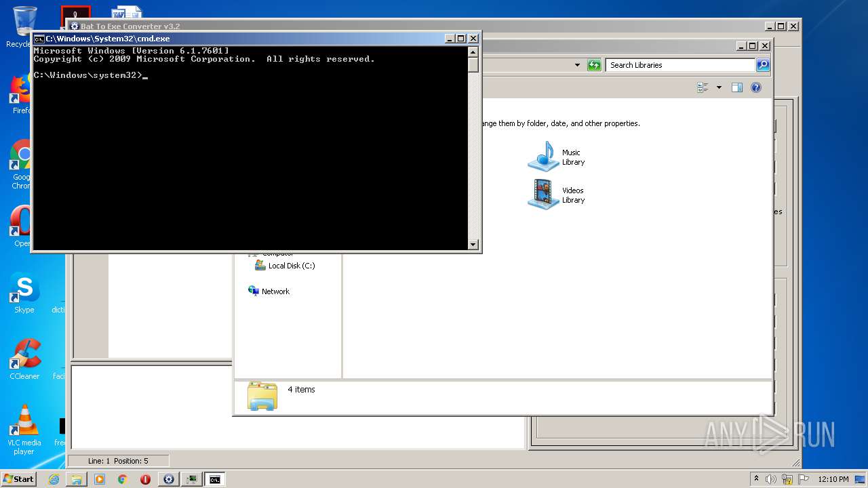The width and height of the screenshot is (868, 488).
Task: Open Opera from the taskbar
Action: [x=145, y=479]
